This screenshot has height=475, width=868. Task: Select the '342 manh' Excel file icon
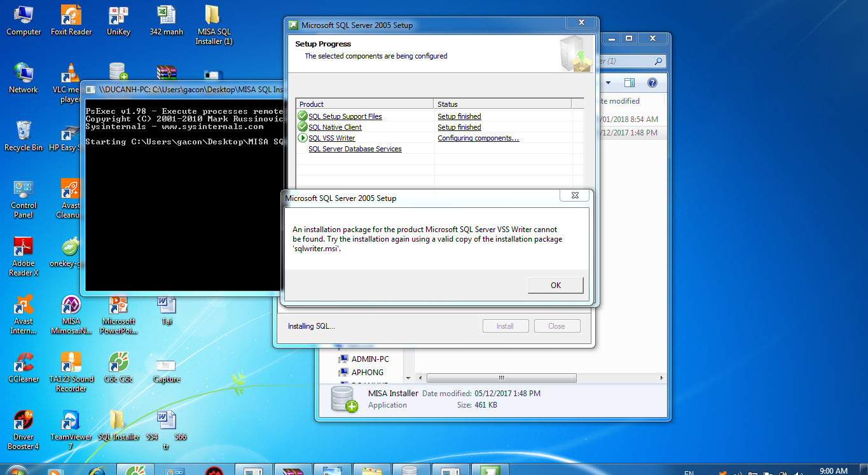click(166, 20)
